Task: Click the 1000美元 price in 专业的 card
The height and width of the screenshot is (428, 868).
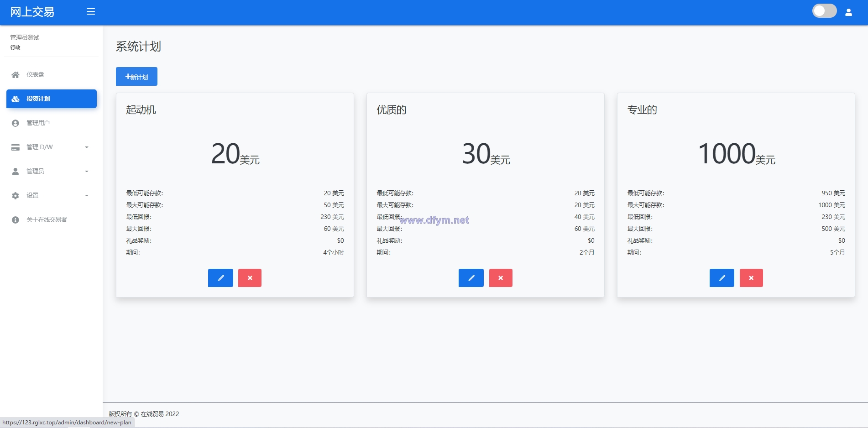Action: [x=737, y=154]
